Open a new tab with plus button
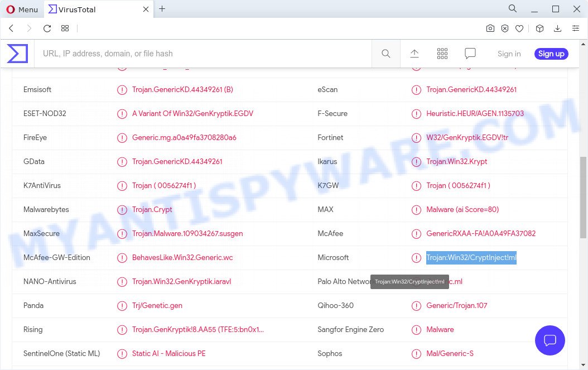This screenshot has height=370, width=588. point(162,9)
